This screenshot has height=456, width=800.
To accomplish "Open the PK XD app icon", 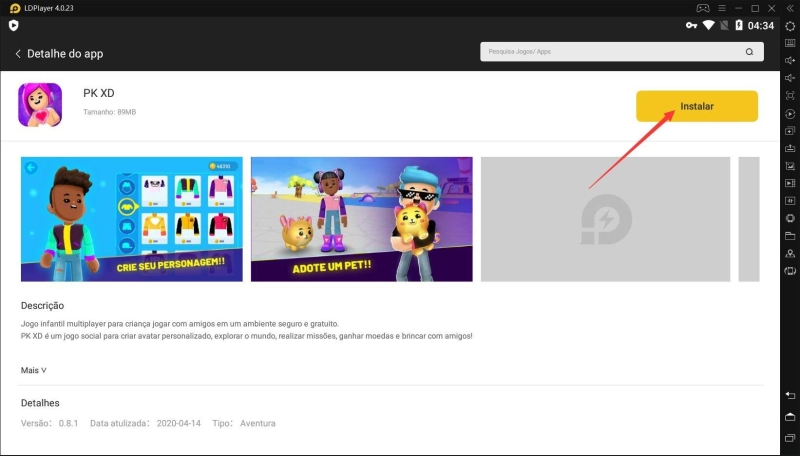I will click(x=40, y=105).
